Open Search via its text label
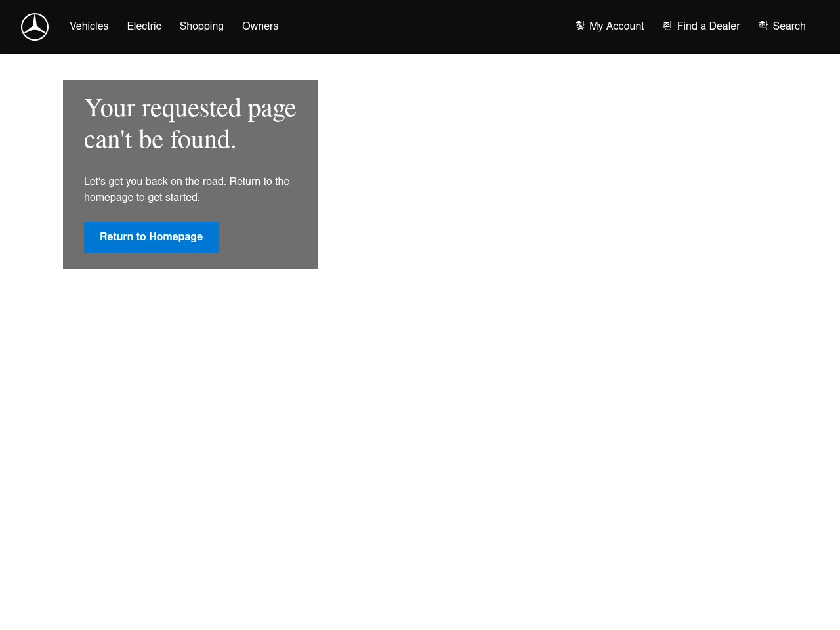Screen dimensions: 840x630 (x=789, y=26)
